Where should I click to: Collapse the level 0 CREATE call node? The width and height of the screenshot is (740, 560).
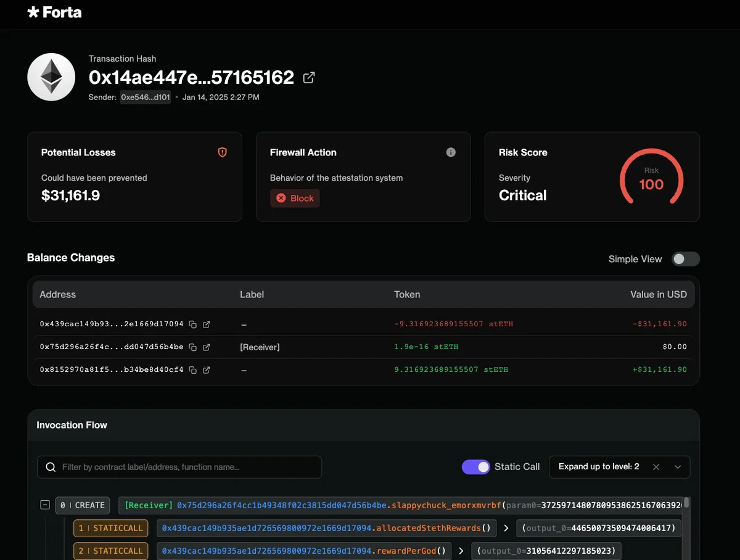(x=45, y=505)
